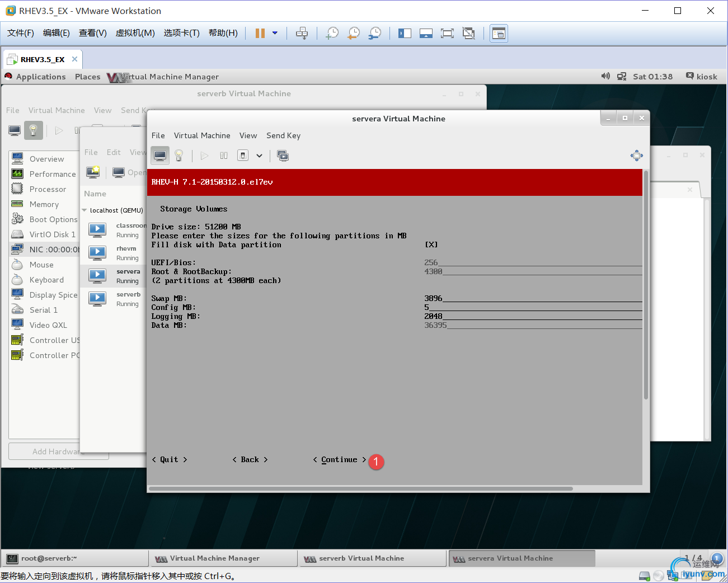Open GNOME Places menu
Image resolution: width=728 pixels, height=583 pixels.
tap(88, 77)
